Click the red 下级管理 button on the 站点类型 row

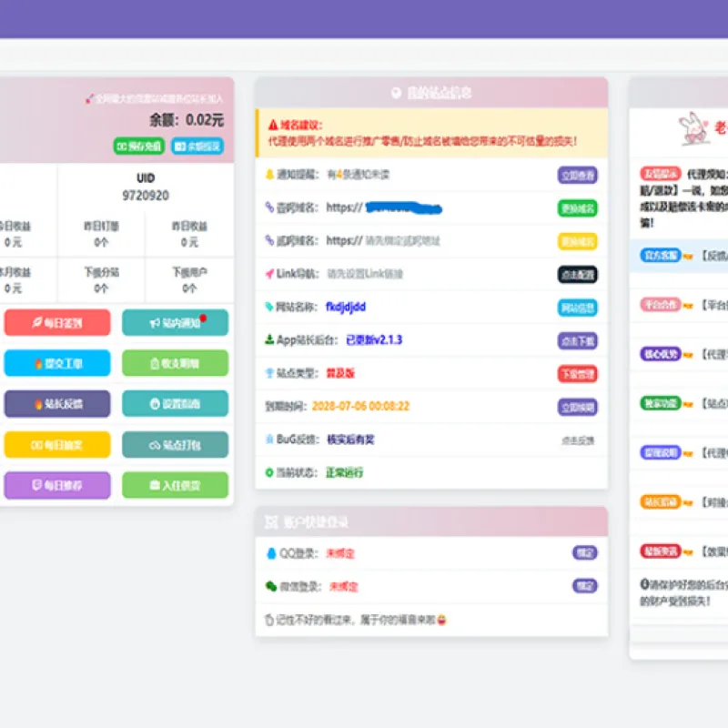pyautogui.click(x=578, y=374)
